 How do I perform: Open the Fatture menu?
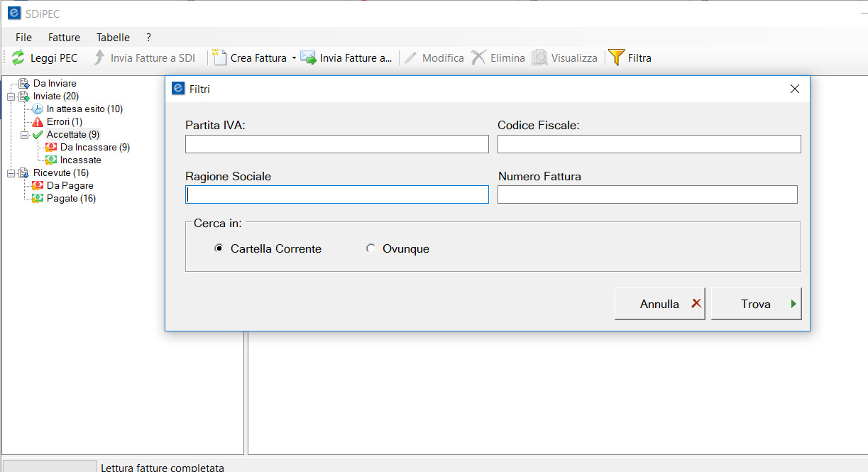pyautogui.click(x=64, y=38)
